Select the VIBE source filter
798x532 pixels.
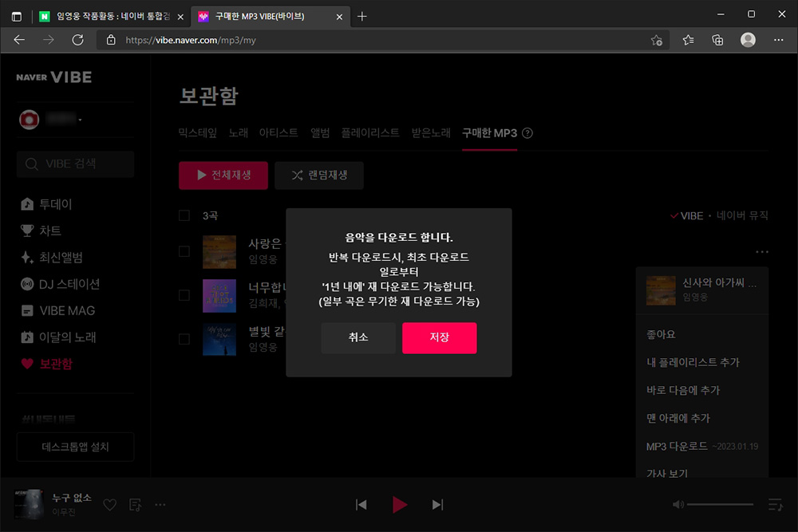click(x=686, y=215)
